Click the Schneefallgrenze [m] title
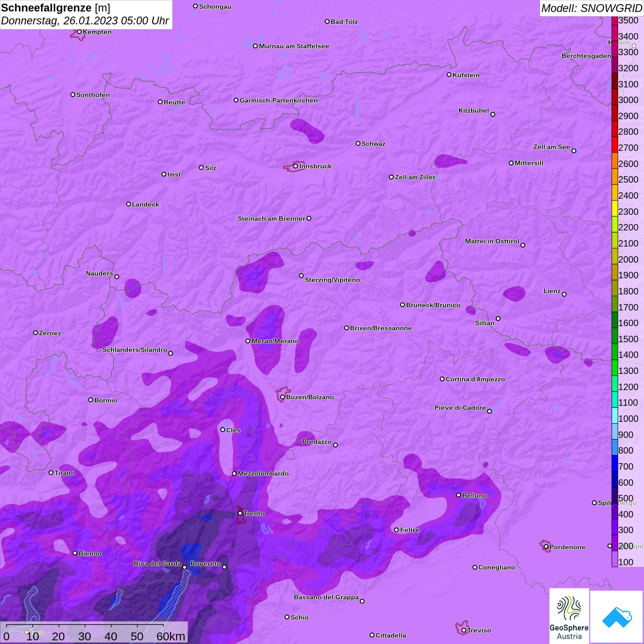This screenshot has height=644, width=644. coord(56,8)
